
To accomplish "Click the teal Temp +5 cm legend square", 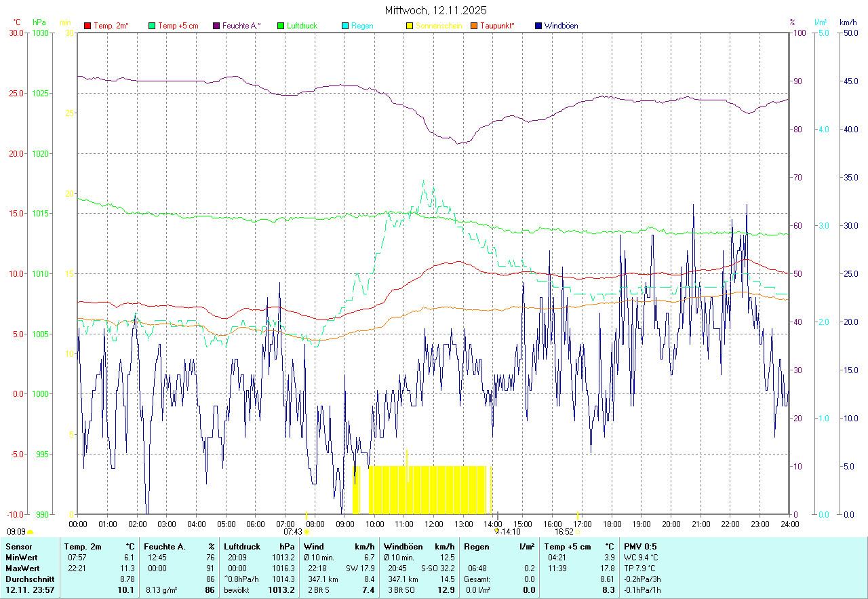I will click(152, 26).
